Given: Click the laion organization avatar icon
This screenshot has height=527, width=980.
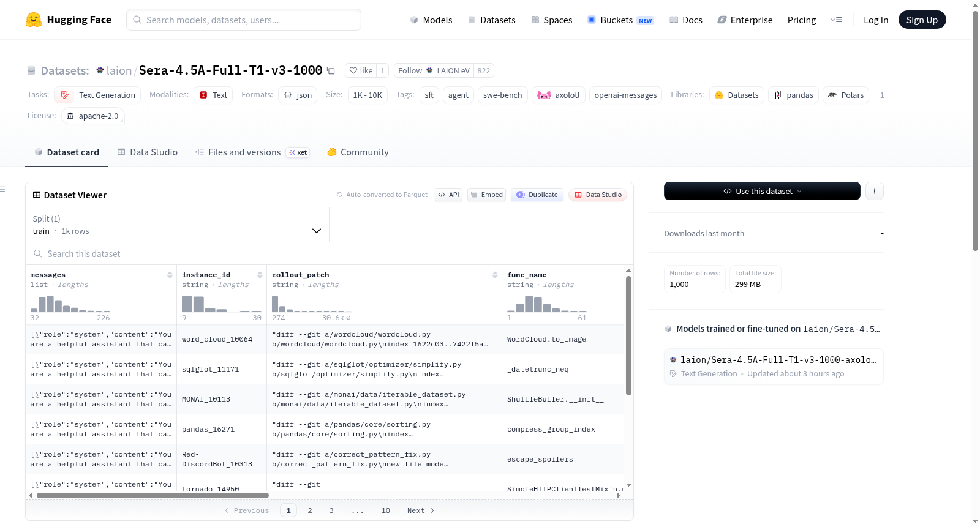Looking at the screenshot, I should point(100,70).
